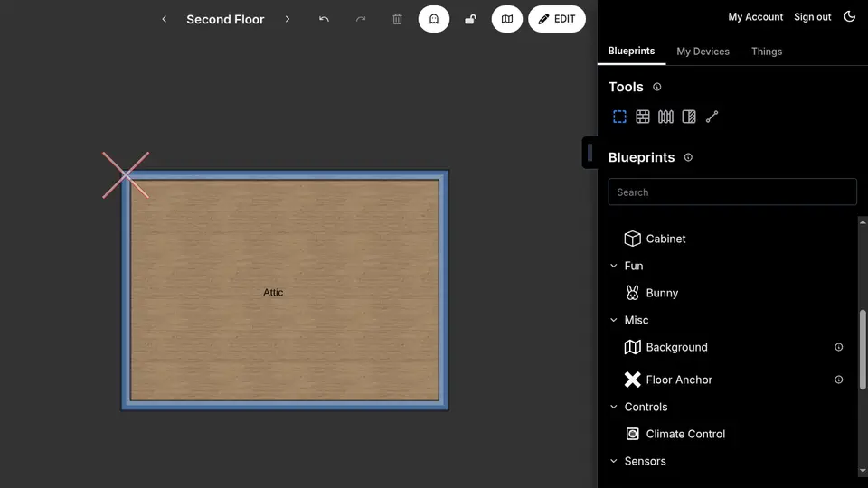
Task: Click the Attic room label
Action: pyautogui.click(x=273, y=292)
